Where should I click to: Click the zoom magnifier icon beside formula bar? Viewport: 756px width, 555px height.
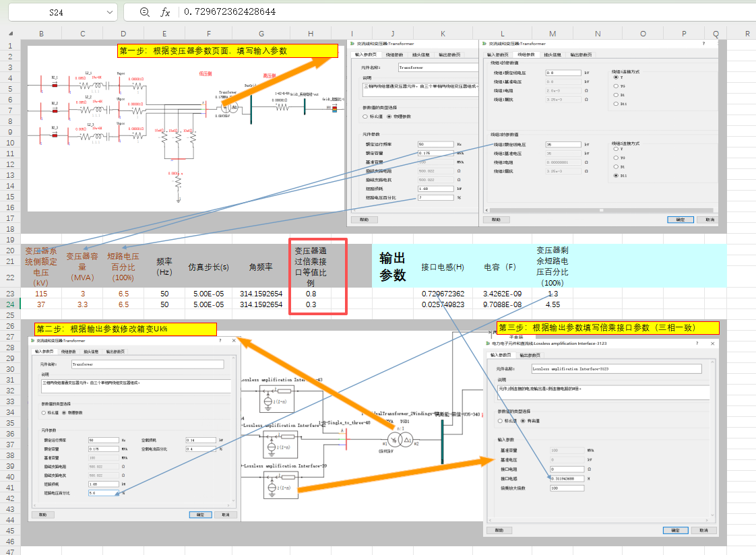(144, 12)
